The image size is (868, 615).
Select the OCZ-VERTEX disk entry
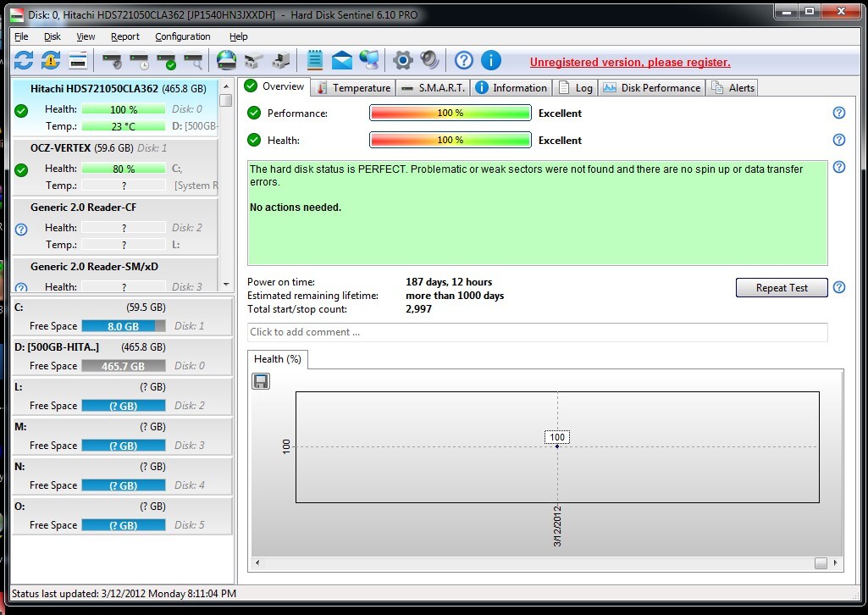pyautogui.click(x=115, y=167)
